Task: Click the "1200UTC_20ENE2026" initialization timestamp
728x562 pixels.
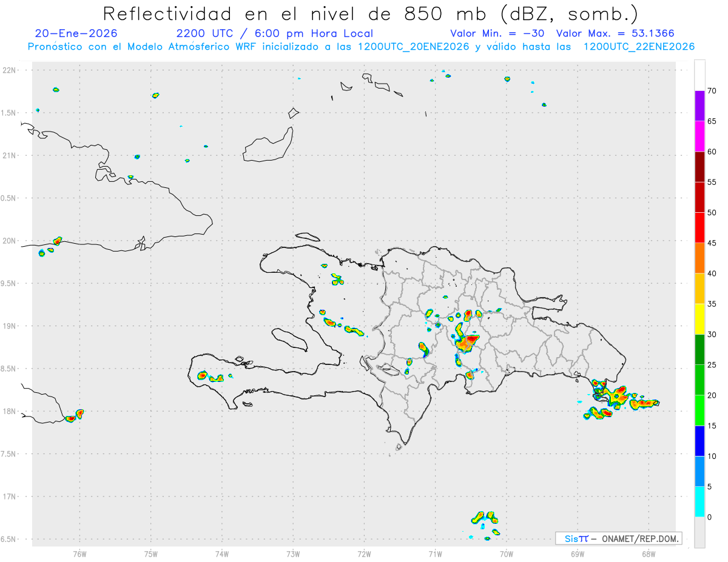Action: (x=414, y=47)
